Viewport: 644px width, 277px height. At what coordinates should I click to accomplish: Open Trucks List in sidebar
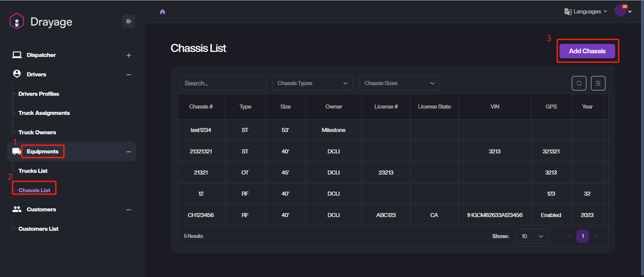(x=33, y=171)
